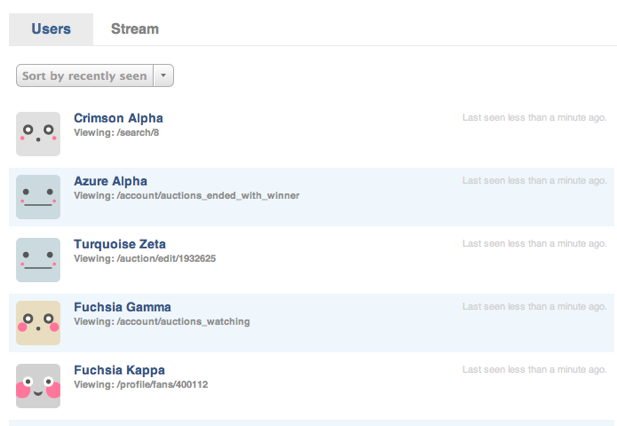Open Azure Alpha's profile link
617x426 pixels.
pyautogui.click(x=110, y=181)
